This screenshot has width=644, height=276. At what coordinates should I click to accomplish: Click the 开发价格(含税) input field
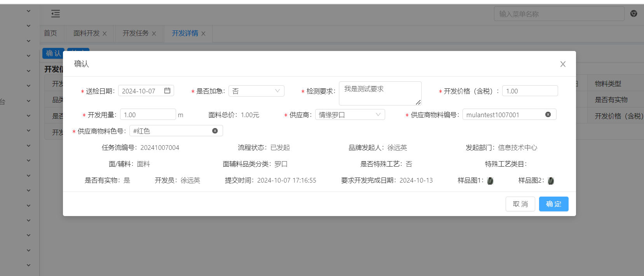tap(530, 91)
